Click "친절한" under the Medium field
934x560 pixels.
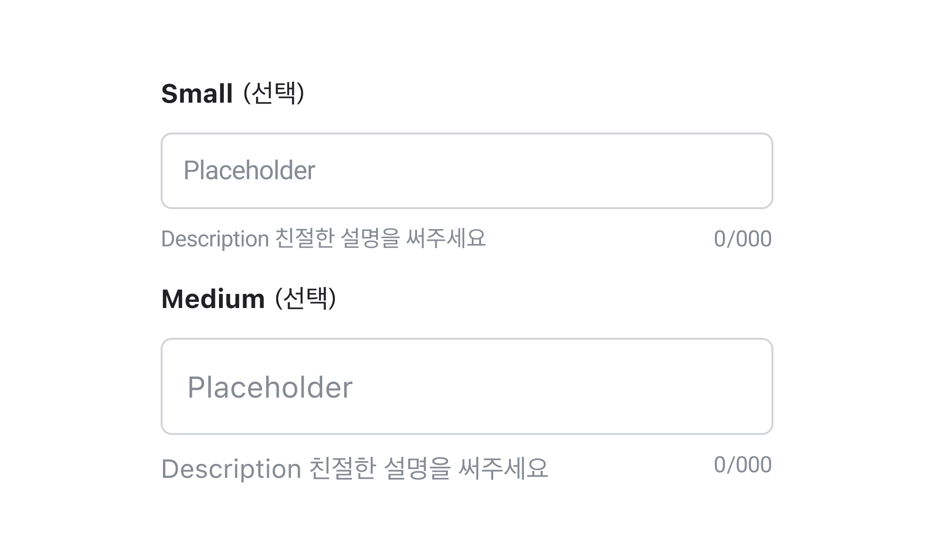pyautogui.click(x=343, y=469)
